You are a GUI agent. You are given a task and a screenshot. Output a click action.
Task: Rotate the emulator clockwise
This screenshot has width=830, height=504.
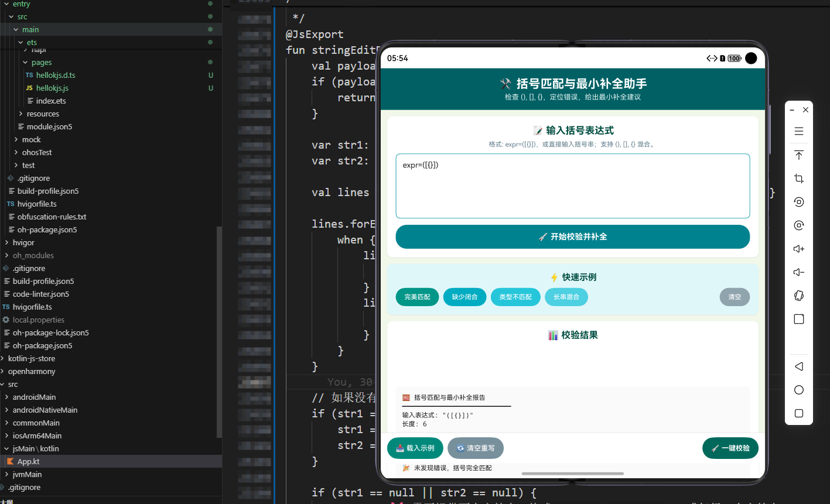tap(798, 225)
